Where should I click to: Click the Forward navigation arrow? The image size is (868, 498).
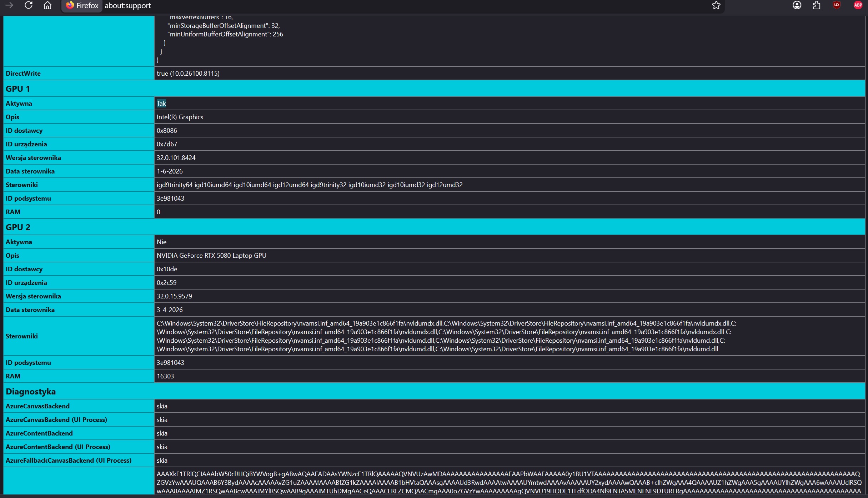click(9, 5)
